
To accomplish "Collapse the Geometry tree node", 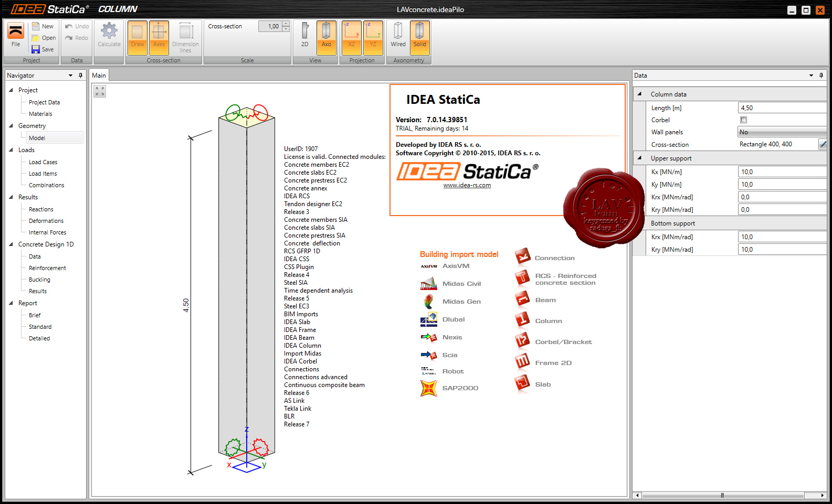I will (x=11, y=126).
